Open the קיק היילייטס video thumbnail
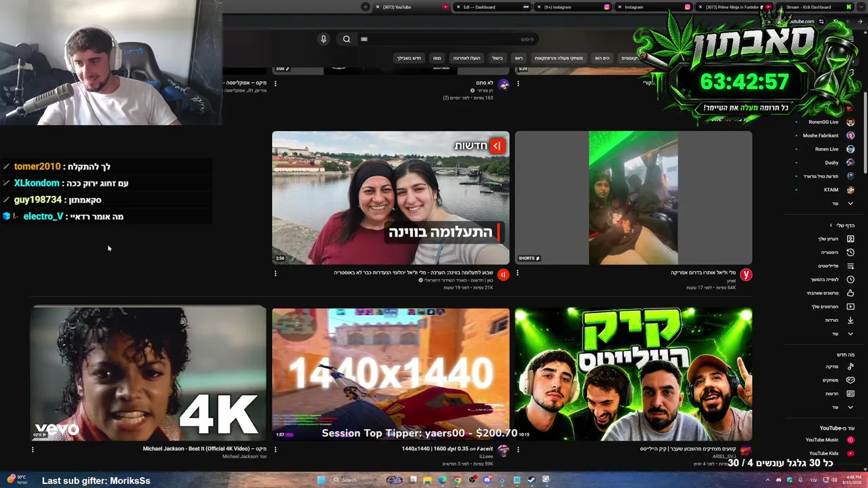The height and width of the screenshot is (488, 868). [633, 374]
